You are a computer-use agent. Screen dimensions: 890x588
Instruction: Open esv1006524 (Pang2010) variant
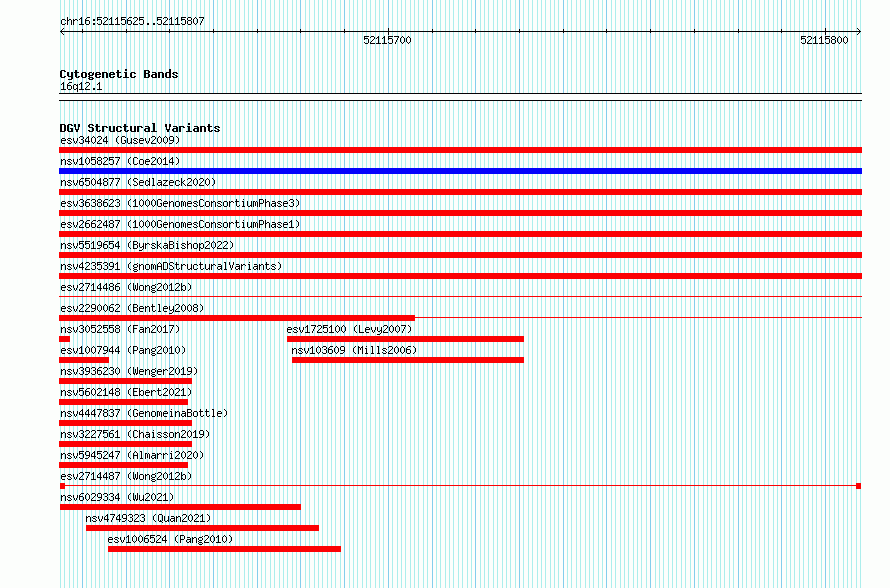coord(170,539)
